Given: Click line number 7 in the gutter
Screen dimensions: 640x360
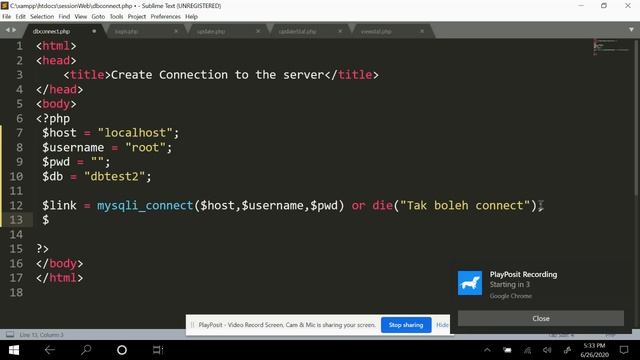Looking at the screenshot, I should coord(19,133).
